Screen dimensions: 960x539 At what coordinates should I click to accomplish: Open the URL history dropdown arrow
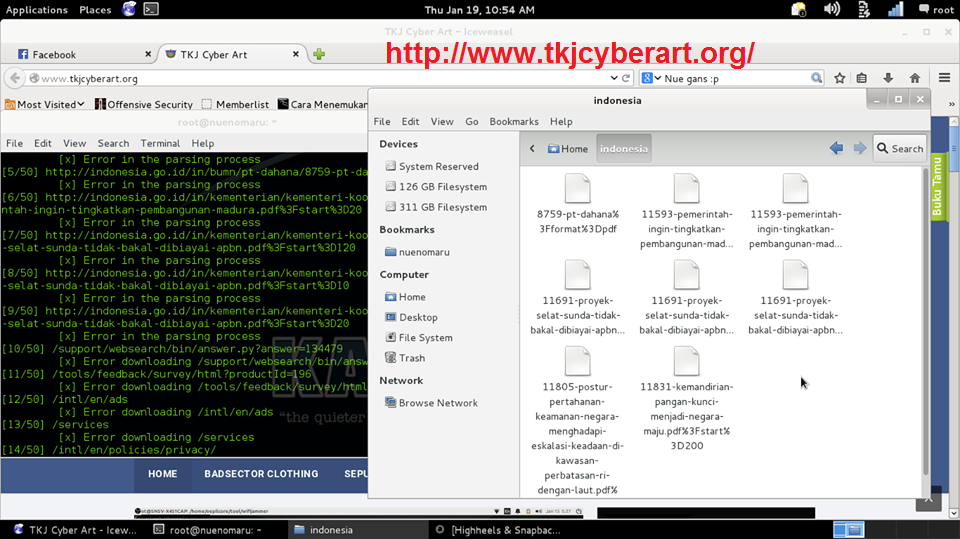pos(614,78)
